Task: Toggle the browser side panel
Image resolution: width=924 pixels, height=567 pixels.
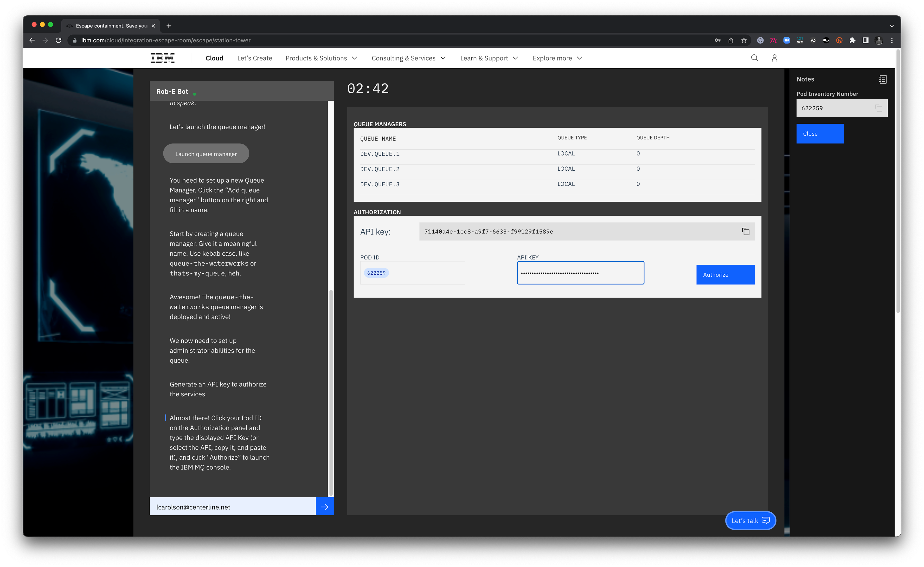Action: [x=866, y=40]
